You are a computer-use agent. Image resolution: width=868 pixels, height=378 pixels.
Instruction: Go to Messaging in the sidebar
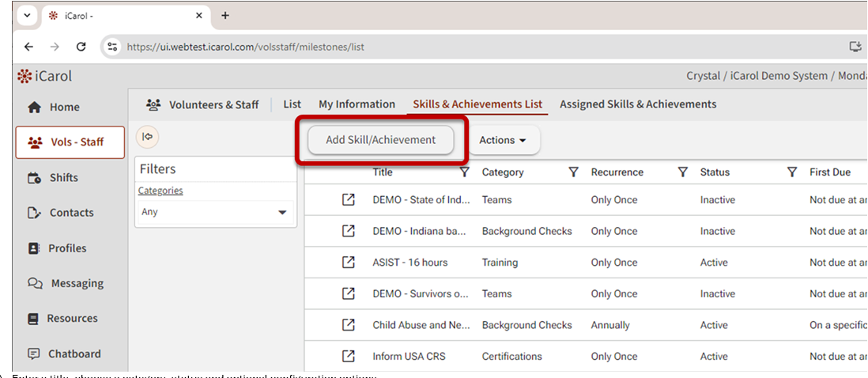[76, 283]
